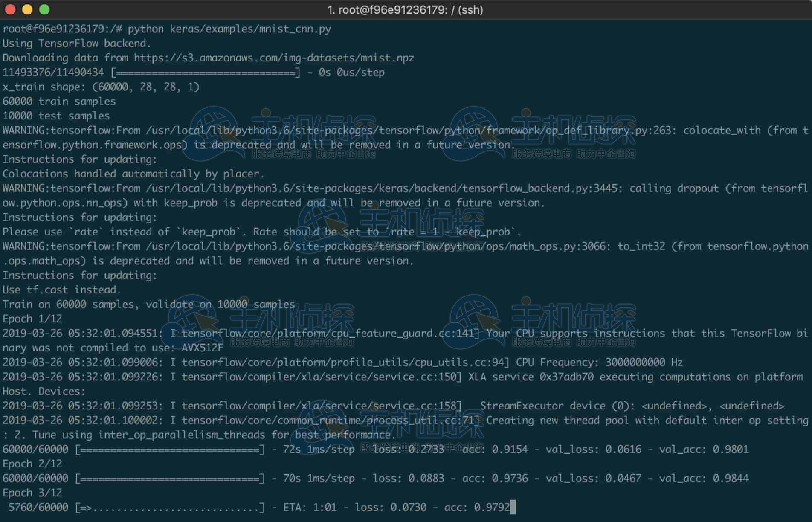Maximize the terminal with the green button
812x522 pixels.
pyautogui.click(x=44, y=9)
